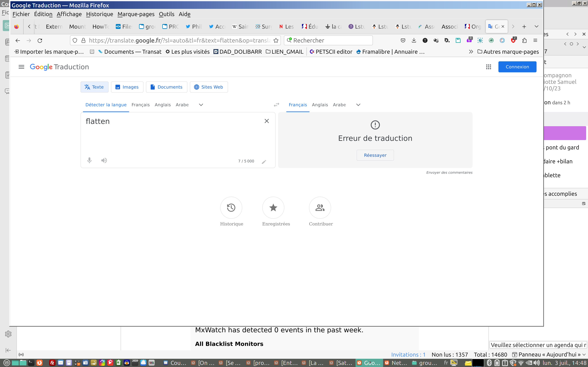Bookmark this page with star icon

coord(276,41)
